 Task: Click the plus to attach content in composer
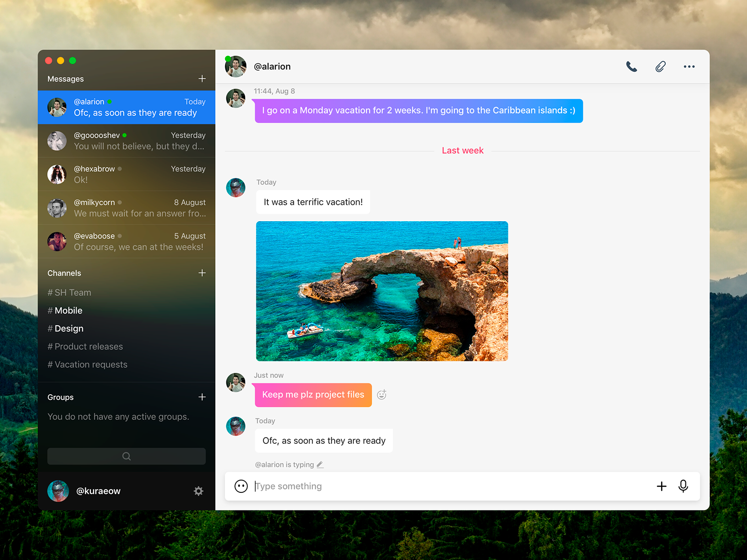[x=662, y=486]
